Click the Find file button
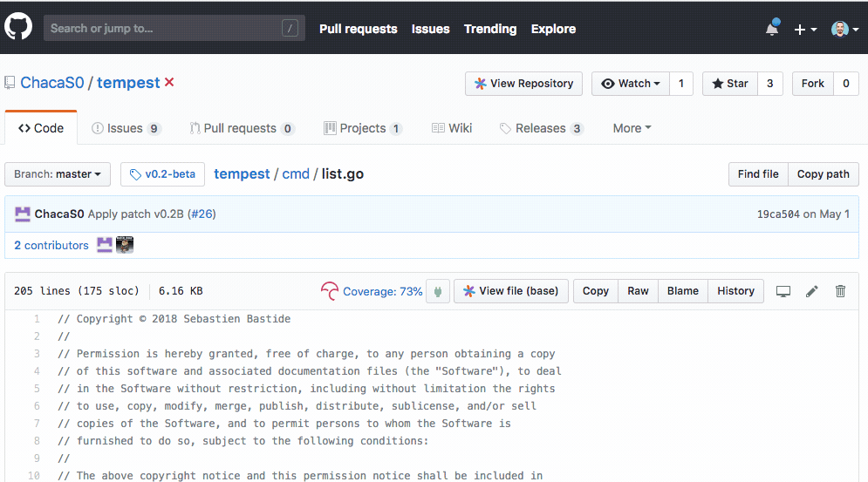 pyautogui.click(x=758, y=173)
